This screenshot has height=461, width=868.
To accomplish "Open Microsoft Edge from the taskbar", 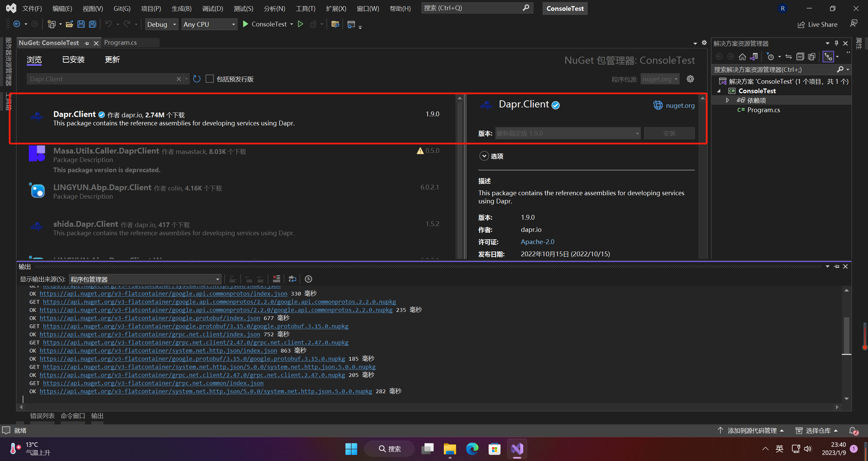I will 472,449.
